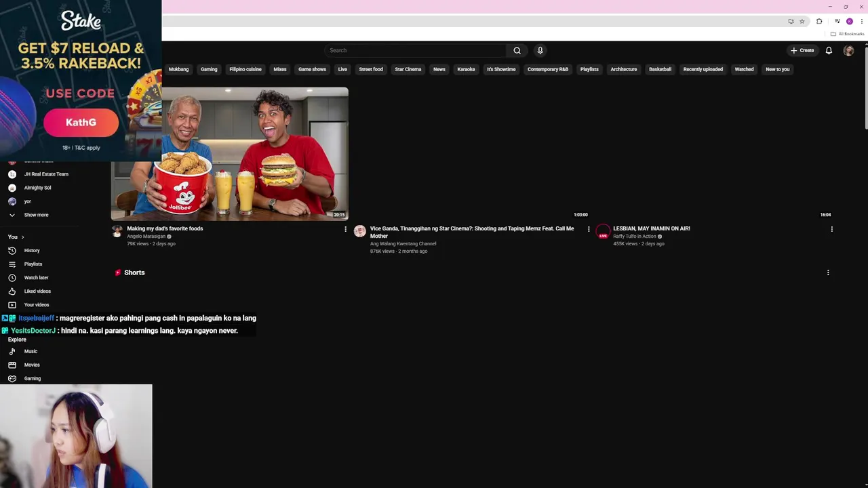
Task: Open video title Making my dad's favorite foods
Action: tap(165, 228)
